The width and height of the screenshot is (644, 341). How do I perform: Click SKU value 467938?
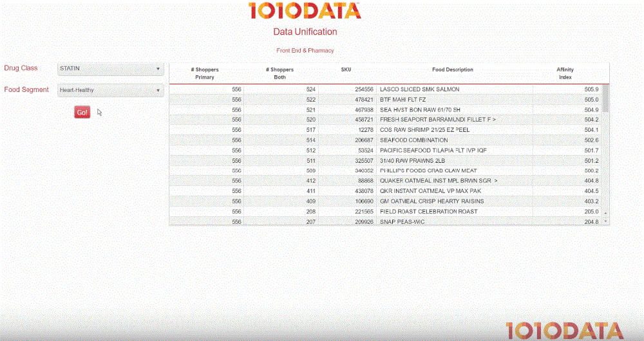tap(364, 110)
